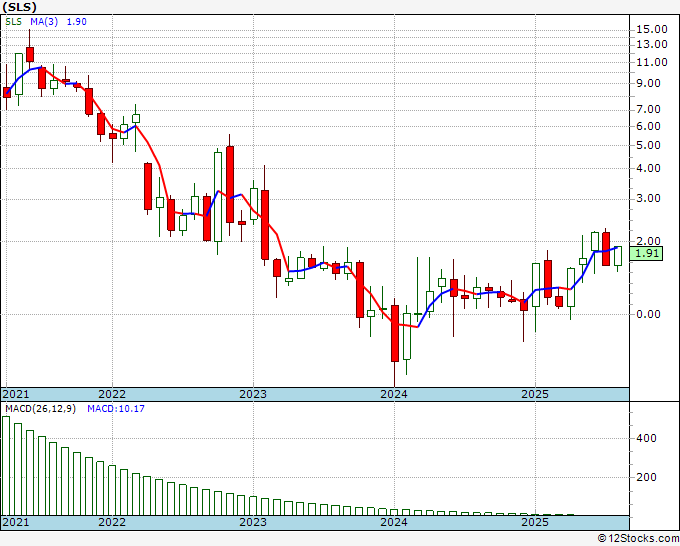Click 2023 on the price chart timeline
This screenshot has height=546, width=680.
point(253,394)
